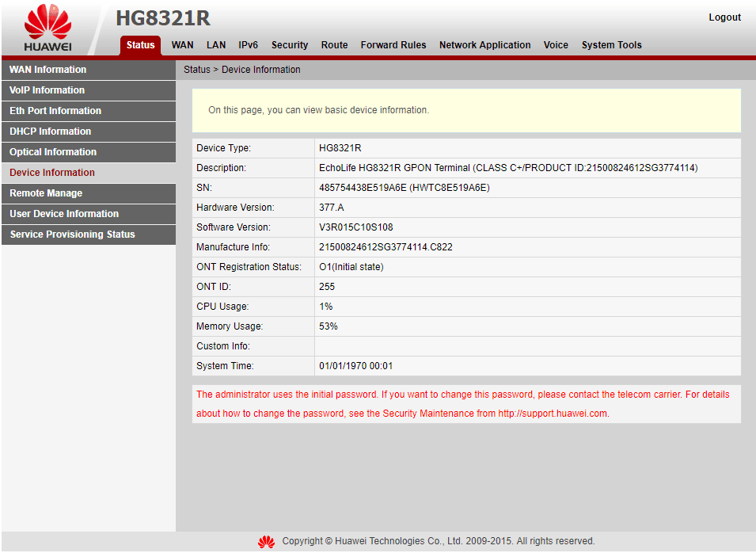756x553 pixels.
Task: Select Device Information sidebar entry
Action: [x=89, y=173]
